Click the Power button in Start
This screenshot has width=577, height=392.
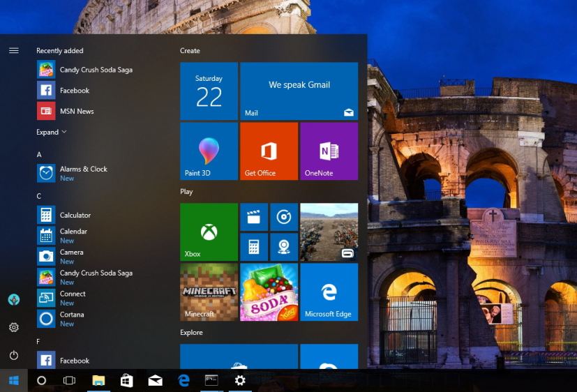14,355
